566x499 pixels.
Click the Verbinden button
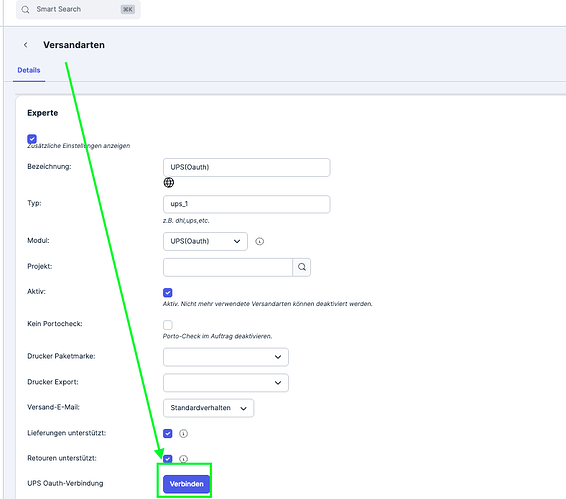click(186, 484)
